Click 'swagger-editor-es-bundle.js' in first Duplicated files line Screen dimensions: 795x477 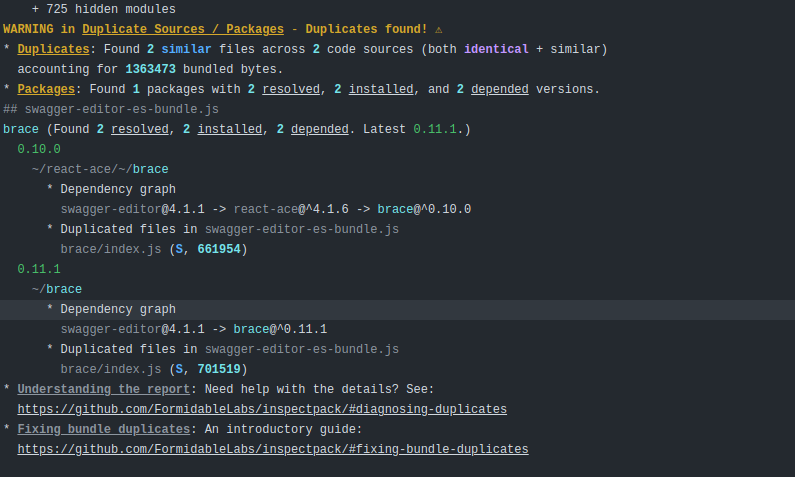pyautogui.click(x=302, y=229)
